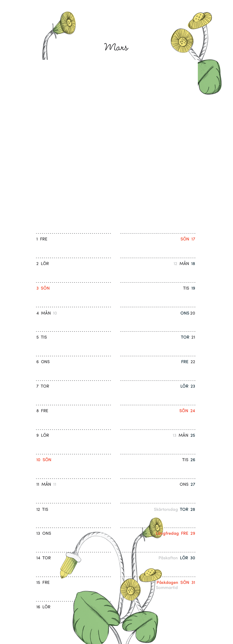
Task: Select the red Påskdagen holiday label
Action: pos(167,582)
